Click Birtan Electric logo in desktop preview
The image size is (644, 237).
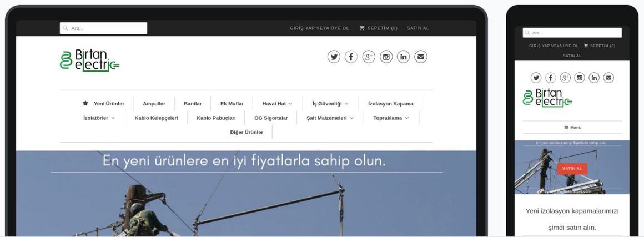click(x=89, y=60)
